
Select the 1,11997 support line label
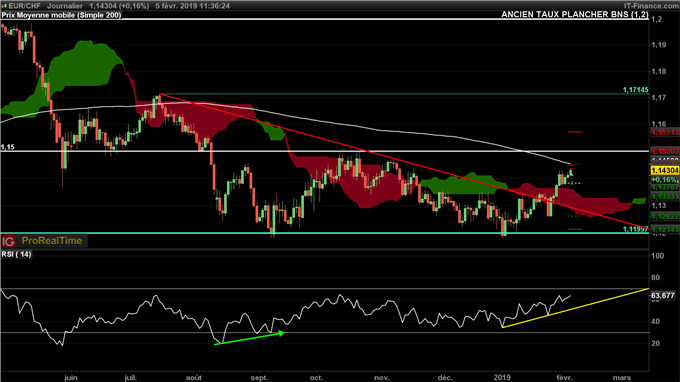coord(635,229)
